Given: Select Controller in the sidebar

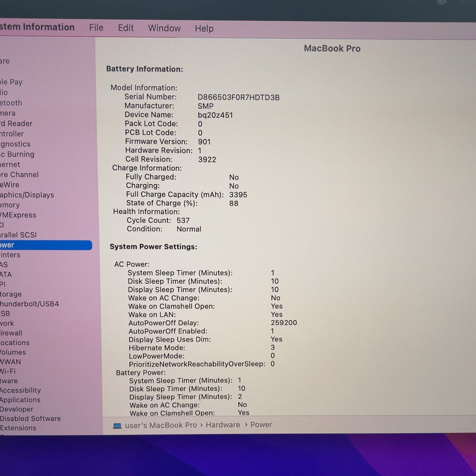Looking at the screenshot, I should (x=12, y=134).
